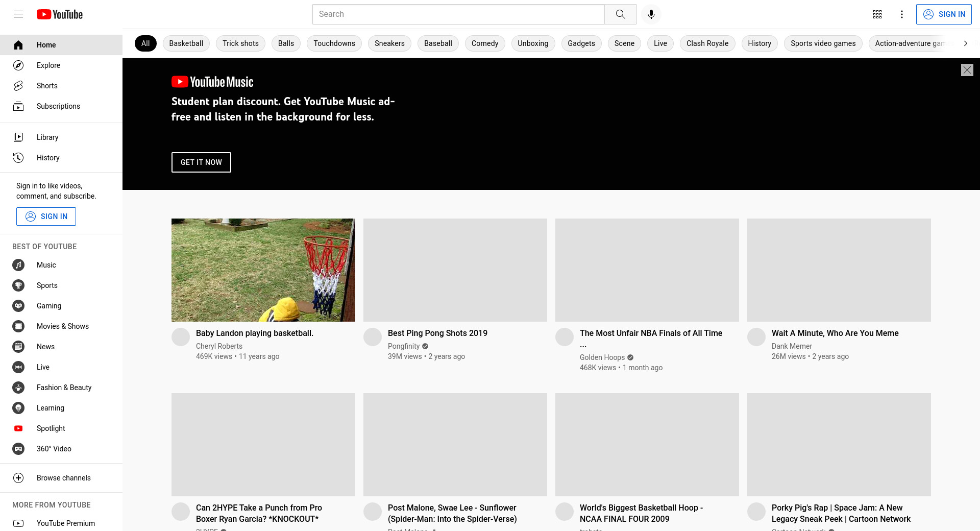Image resolution: width=980 pixels, height=531 pixels.
Task: Select the Gadgets filter chip
Action: tap(581, 43)
